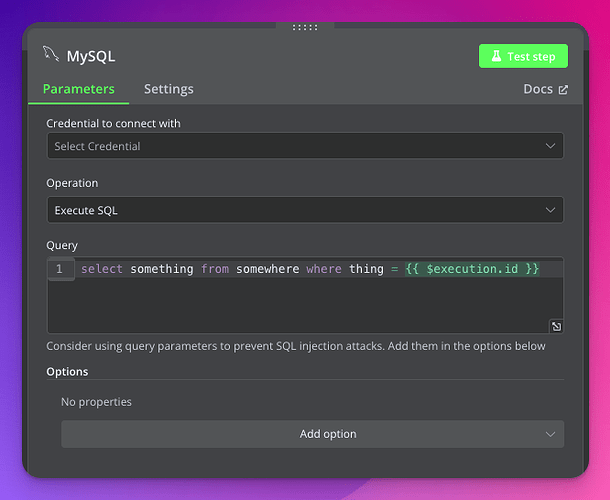Viewport: 610px width, 500px height.
Task: Open the Add option dropdown
Action: [x=312, y=434]
